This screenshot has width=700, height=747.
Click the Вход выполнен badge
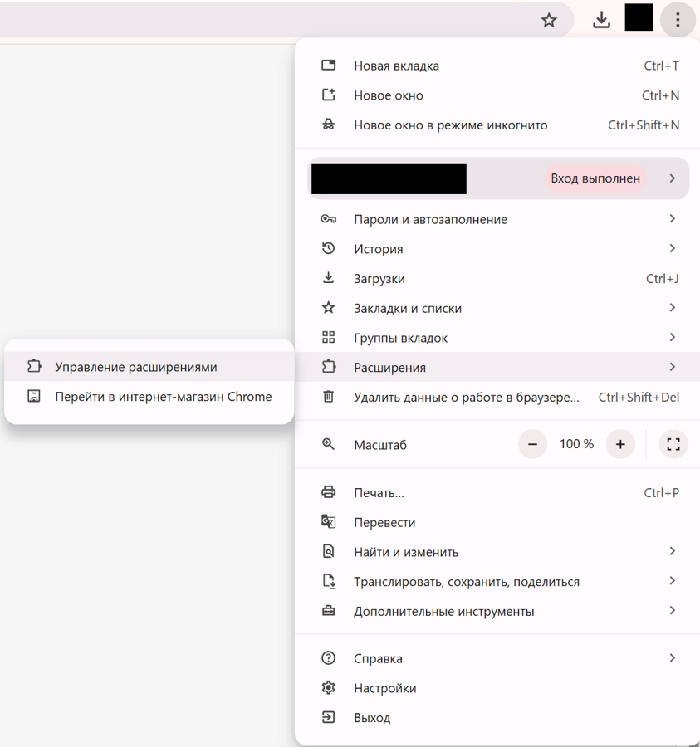[x=595, y=178]
